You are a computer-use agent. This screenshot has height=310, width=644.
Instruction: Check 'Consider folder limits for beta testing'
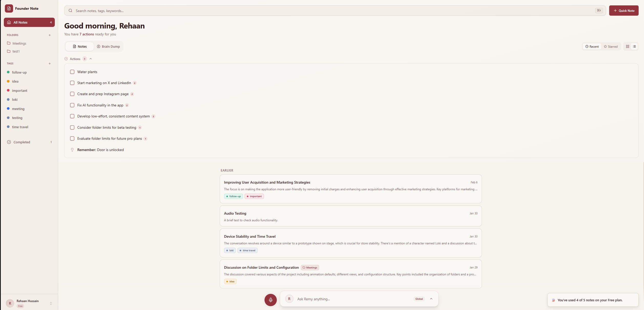[72, 127]
